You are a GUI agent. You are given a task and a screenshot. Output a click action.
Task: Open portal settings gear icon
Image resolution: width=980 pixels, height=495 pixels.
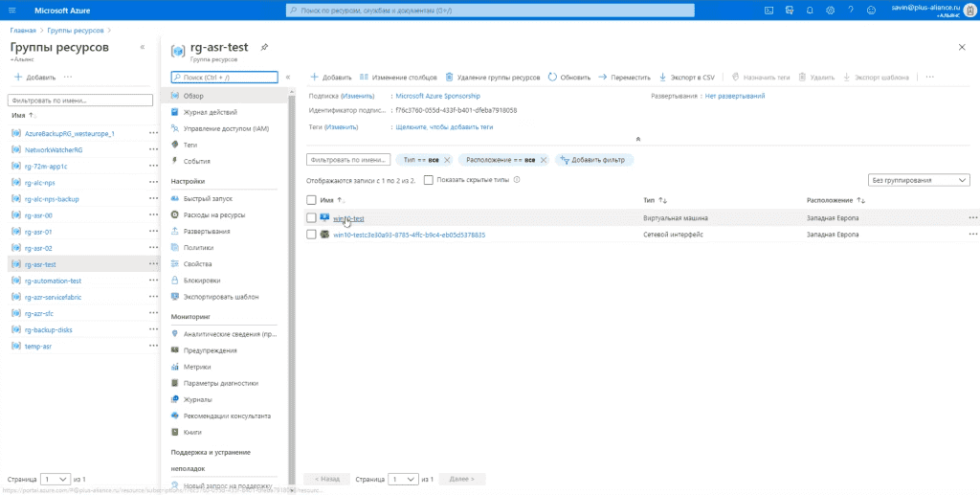point(830,10)
